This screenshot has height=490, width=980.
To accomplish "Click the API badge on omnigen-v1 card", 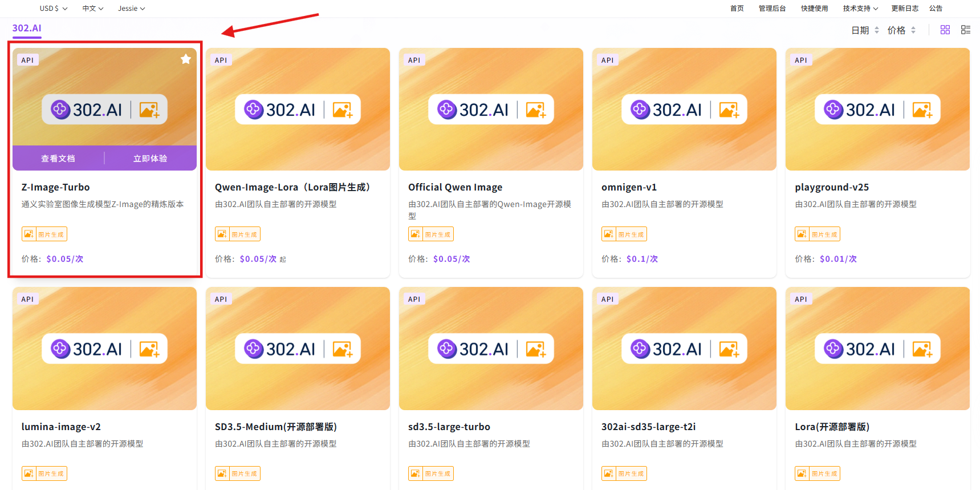I will pos(607,60).
